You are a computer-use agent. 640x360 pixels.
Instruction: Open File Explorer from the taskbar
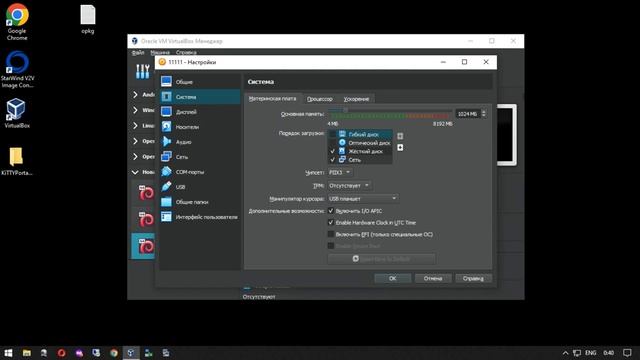coord(27,353)
